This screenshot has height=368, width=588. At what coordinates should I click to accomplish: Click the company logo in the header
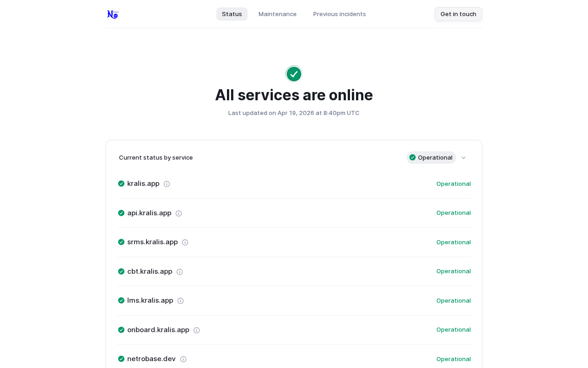point(113,14)
